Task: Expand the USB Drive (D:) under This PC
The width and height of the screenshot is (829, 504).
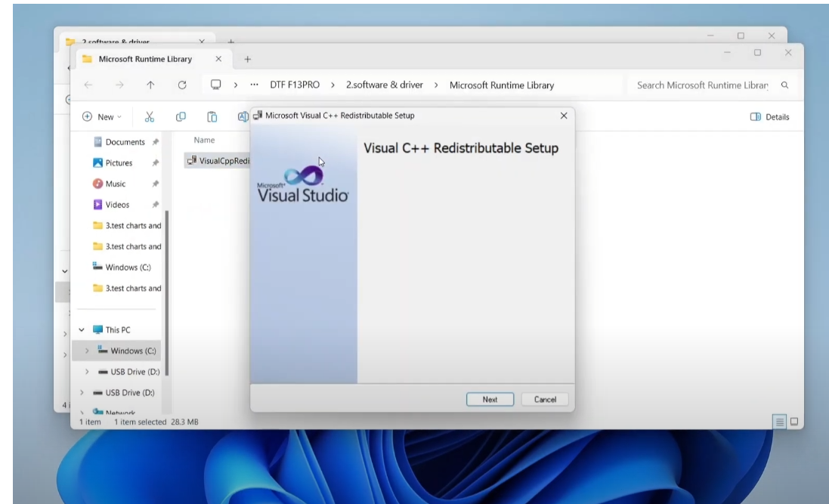Action: click(87, 372)
